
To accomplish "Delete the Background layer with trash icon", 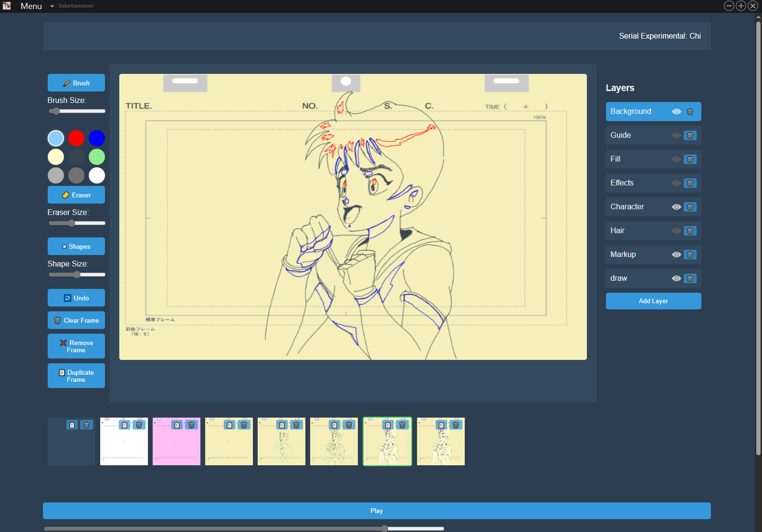I will [690, 112].
